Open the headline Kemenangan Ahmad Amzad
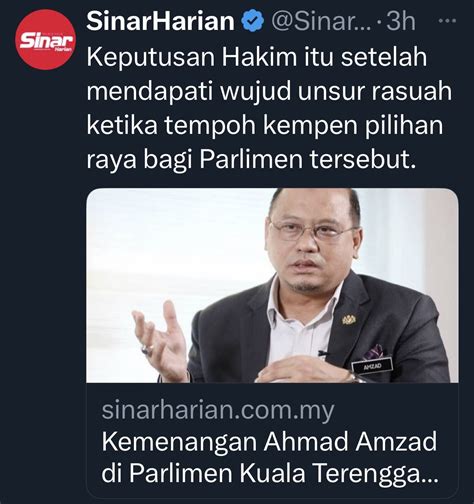The image size is (474, 504). (x=269, y=442)
